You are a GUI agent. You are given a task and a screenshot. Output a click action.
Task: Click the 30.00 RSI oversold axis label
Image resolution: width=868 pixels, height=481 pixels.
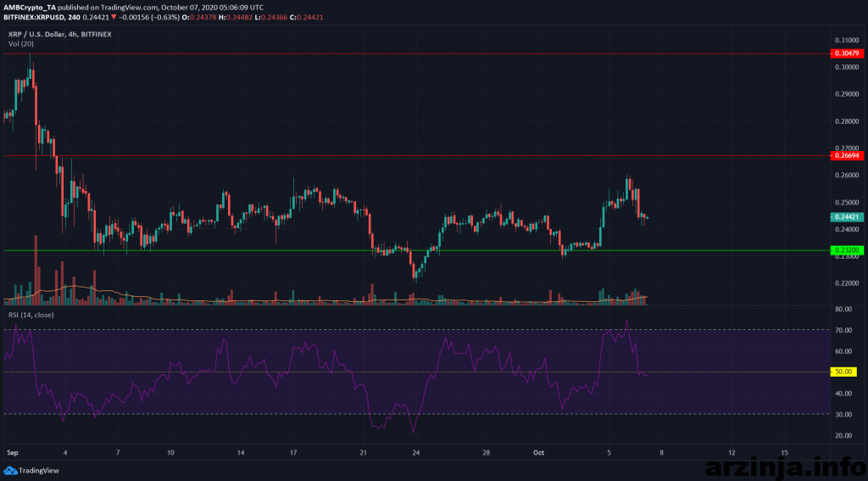point(841,414)
